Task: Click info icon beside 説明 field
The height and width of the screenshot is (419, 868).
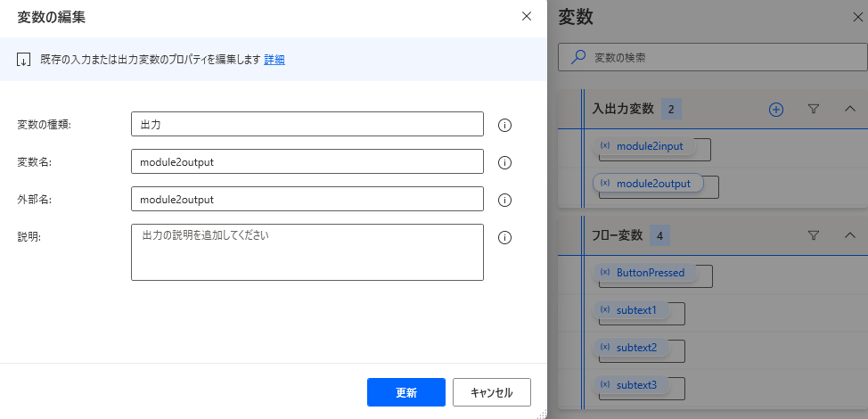Action: 504,237
